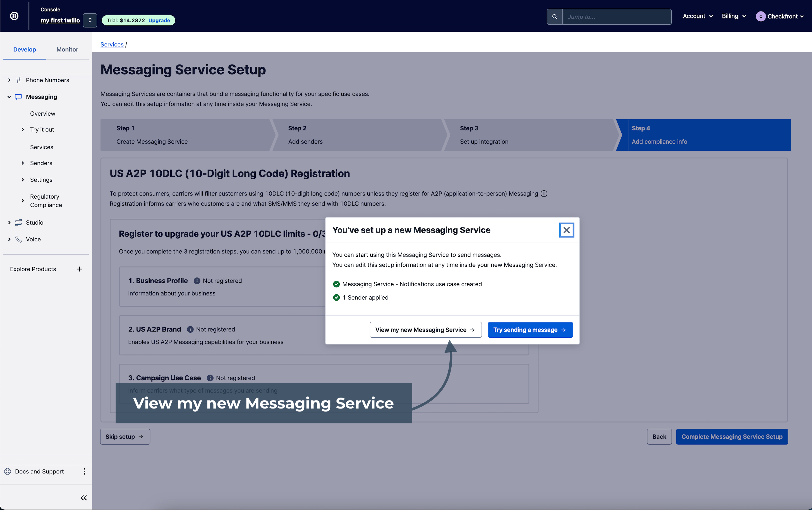The width and height of the screenshot is (812, 510).
Task: Open the Messaging Overview page
Action: point(42,114)
